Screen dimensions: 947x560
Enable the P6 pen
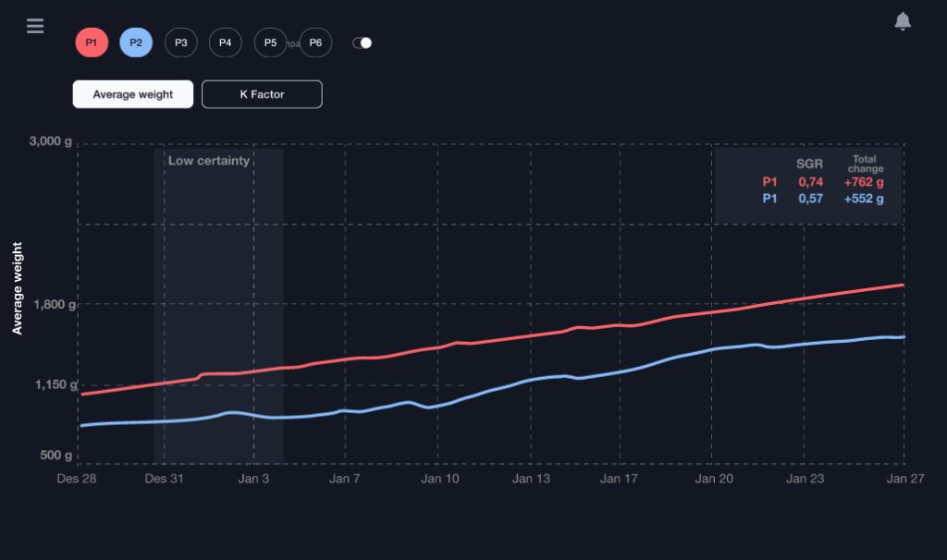(x=315, y=43)
